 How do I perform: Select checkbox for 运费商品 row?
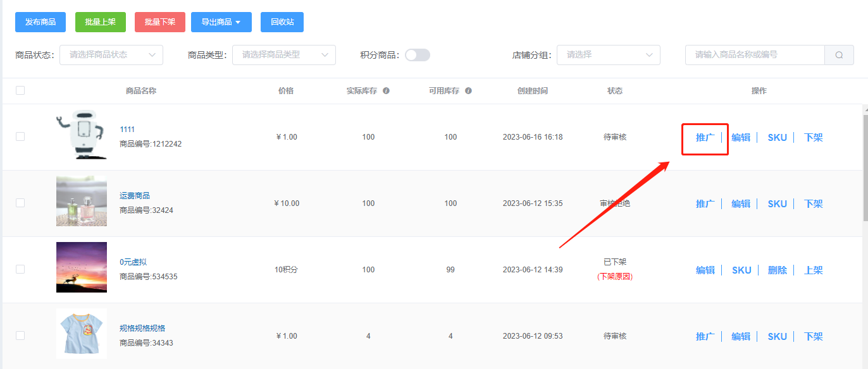20,203
